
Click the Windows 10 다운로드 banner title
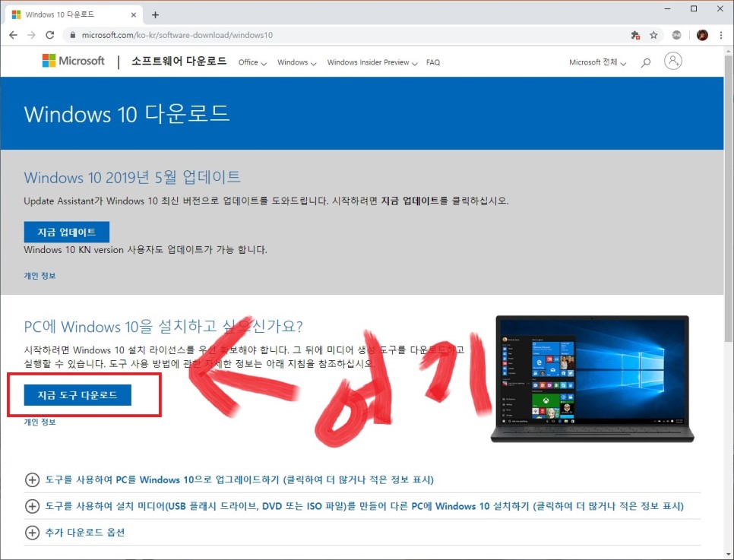click(x=127, y=114)
